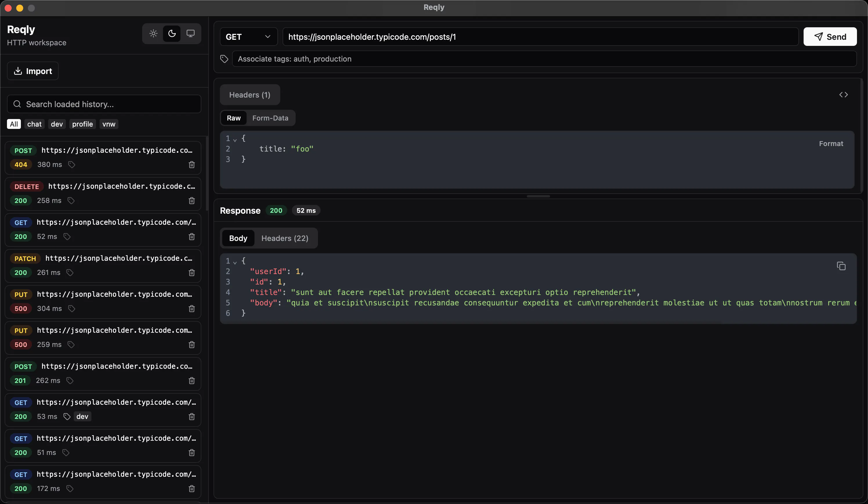Delete the POST 404 history entry

tap(192, 165)
